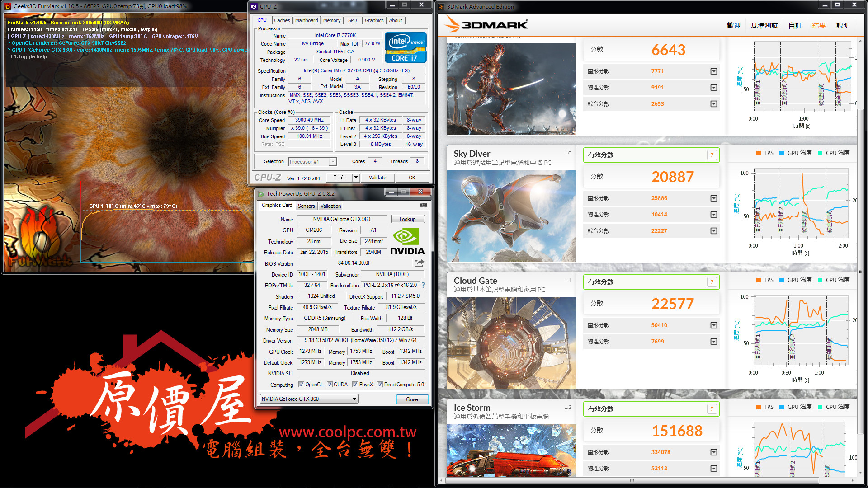
Task: Click the Cloud Gate score 22577
Action: pyautogui.click(x=672, y=304)
